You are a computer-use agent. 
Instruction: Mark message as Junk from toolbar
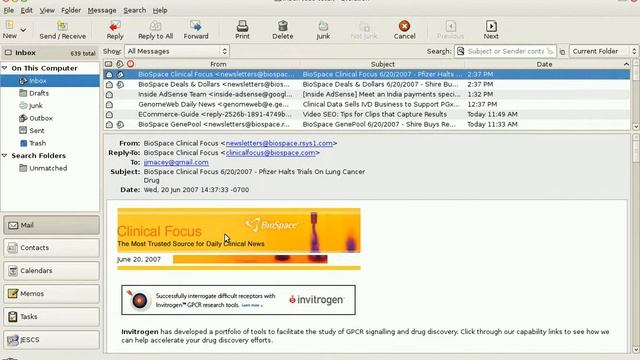pyautogui.click(x=323, y=30)
